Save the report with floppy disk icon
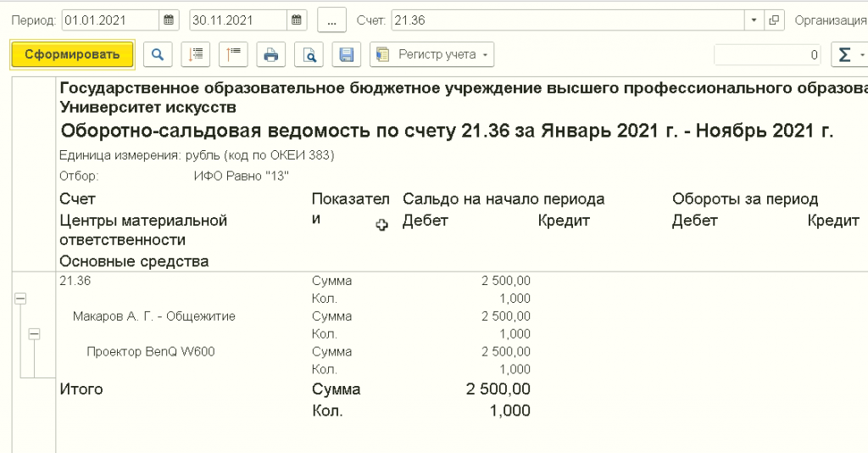This screenshot has height=453, width=868. click(x=346, y=55)
